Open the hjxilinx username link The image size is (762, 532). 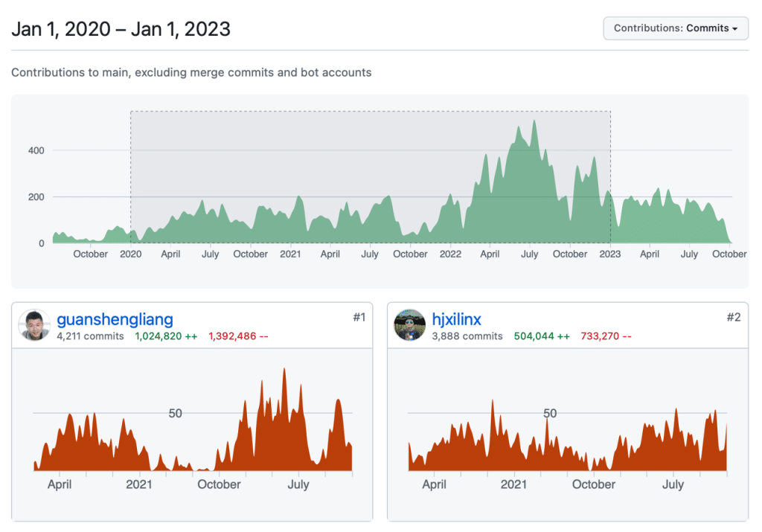click(456, 319)
